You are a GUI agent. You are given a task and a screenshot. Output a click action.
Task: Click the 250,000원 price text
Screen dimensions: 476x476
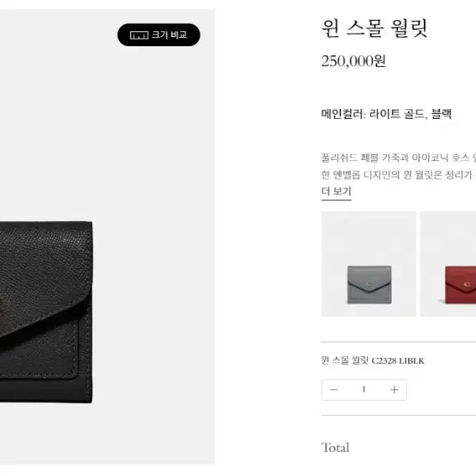(353, 61)
